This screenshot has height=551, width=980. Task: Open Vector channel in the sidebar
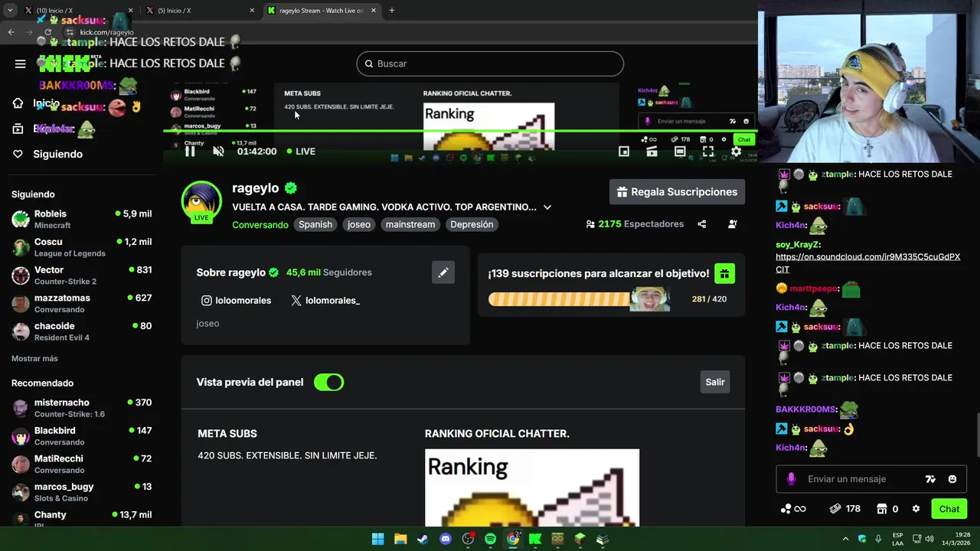pos(82,275)
